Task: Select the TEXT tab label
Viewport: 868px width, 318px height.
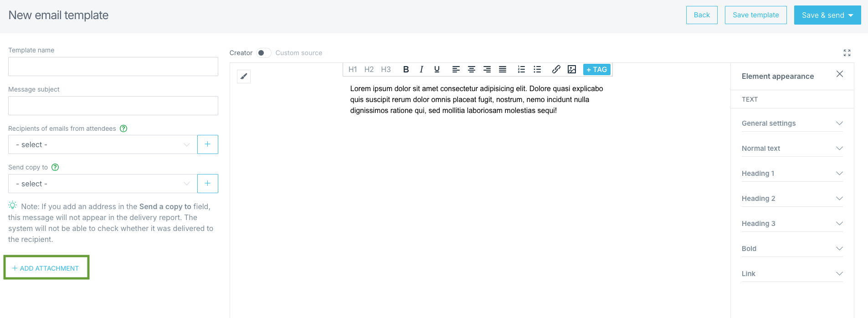Action: coord(750,99)
